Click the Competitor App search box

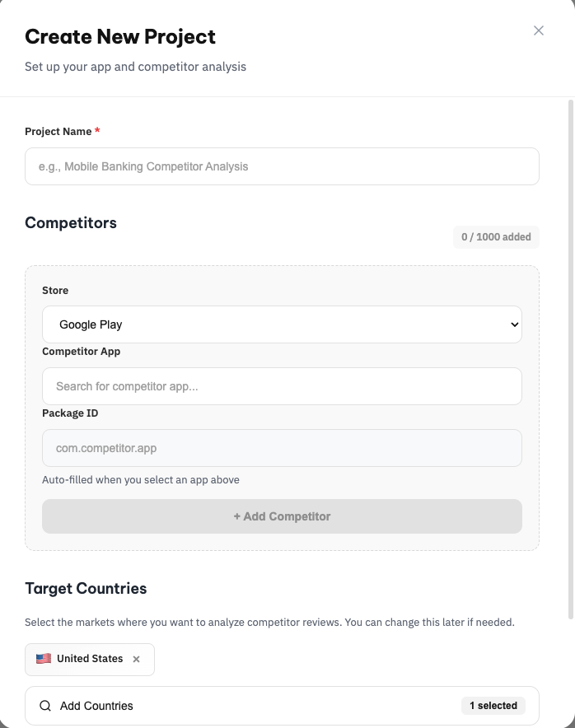[x=282, y=386]
